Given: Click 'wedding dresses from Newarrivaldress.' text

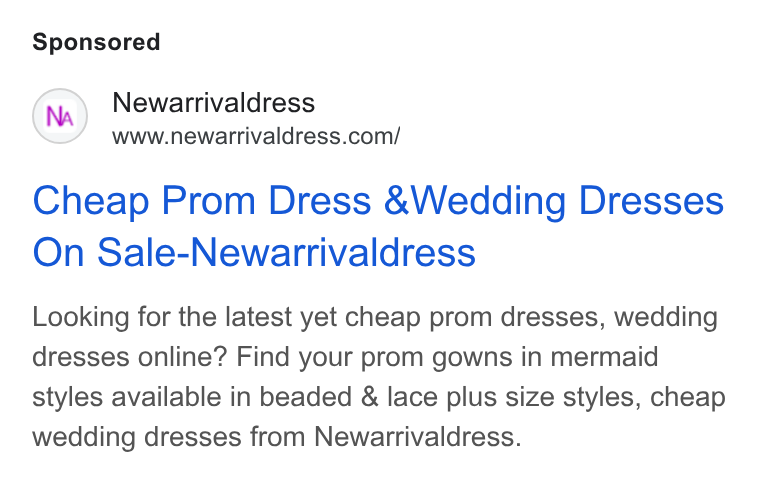Looking at the screenshot, I should click(277, 437).
